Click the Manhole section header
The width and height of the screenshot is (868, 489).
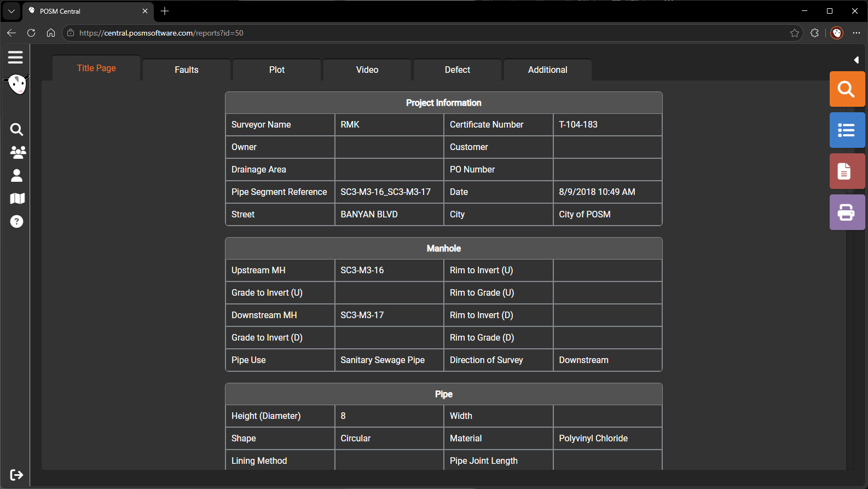point(444,249)
